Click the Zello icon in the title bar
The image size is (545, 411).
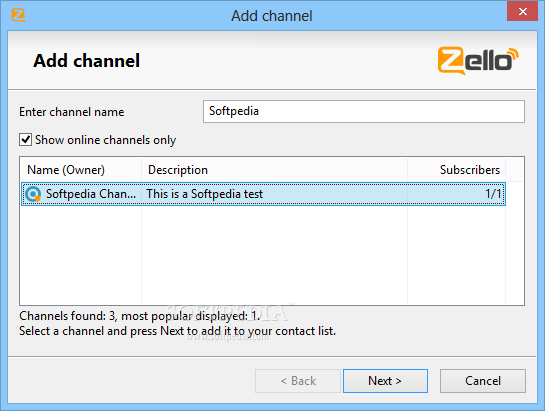[18, 16]
